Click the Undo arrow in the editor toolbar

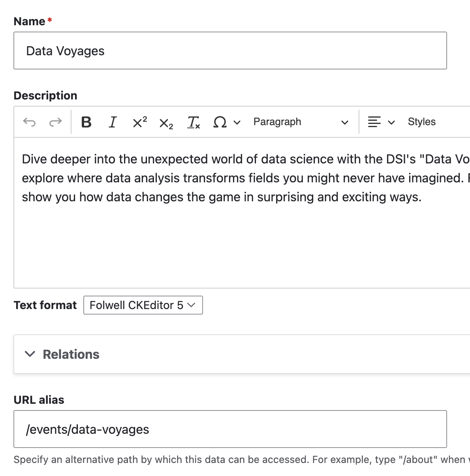coord(30,122)
